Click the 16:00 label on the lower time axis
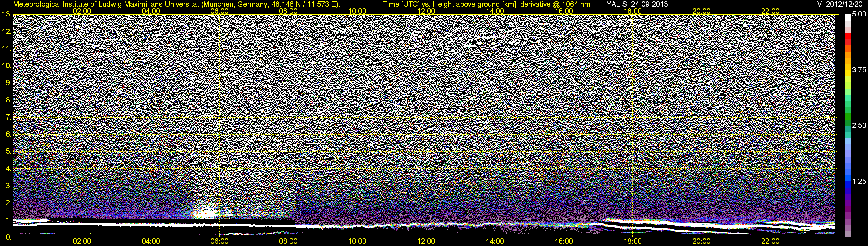Viewport: 868px width, 246px height. pyautogui.click(x=564, y=242)
